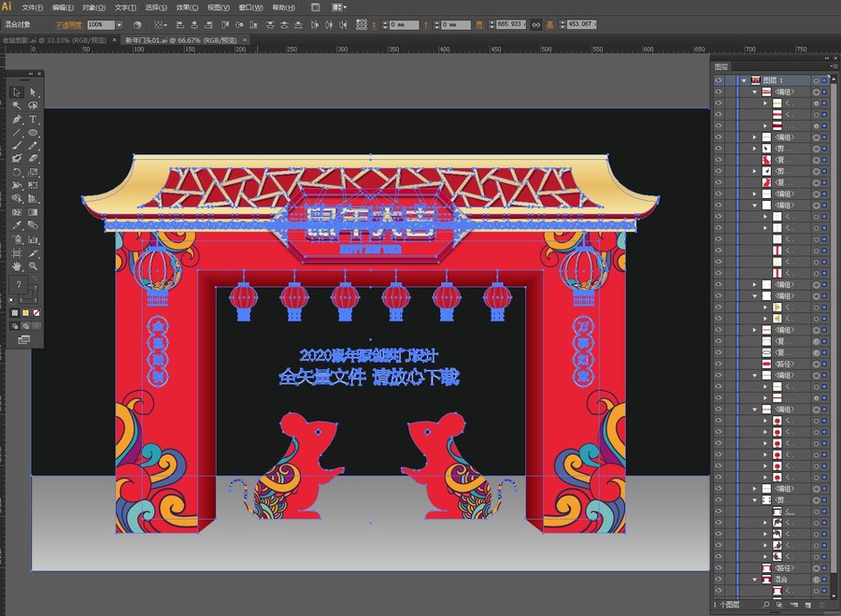Image resolution: width=841 pixels, height=616 pixels.
Task: Click the Recolor Artwork wheel icon
Action: 137,24
